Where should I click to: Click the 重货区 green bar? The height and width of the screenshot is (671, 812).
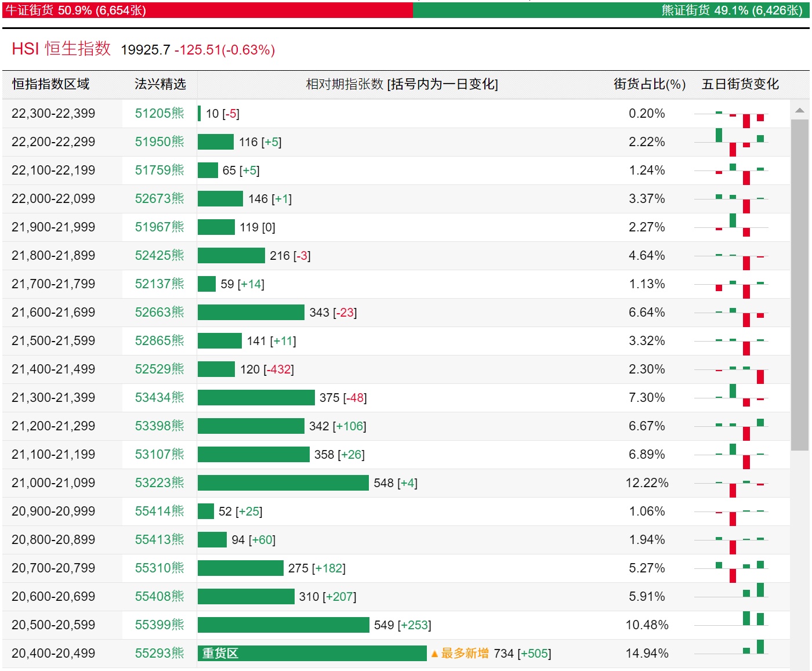coord(312,653)
